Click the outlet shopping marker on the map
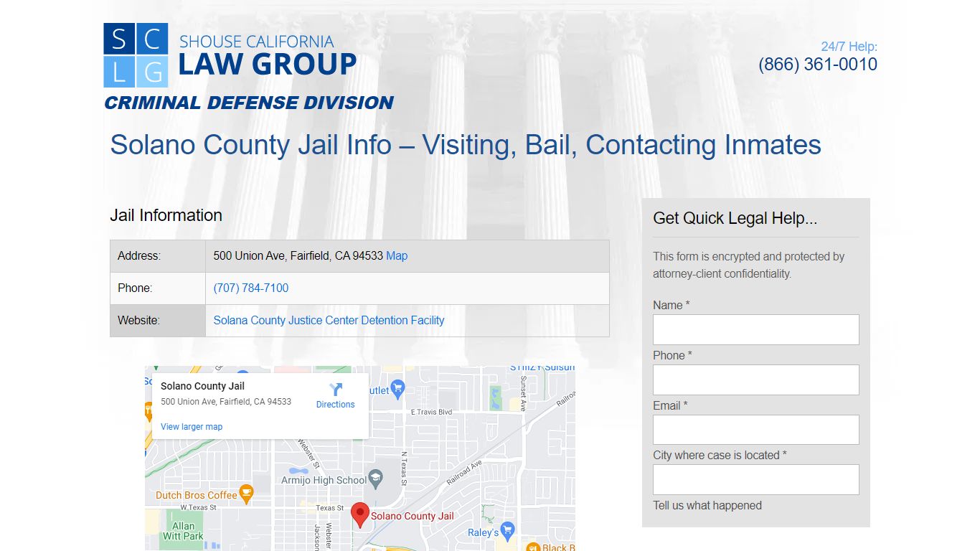980x551 pixels. (x=398, y=390)
